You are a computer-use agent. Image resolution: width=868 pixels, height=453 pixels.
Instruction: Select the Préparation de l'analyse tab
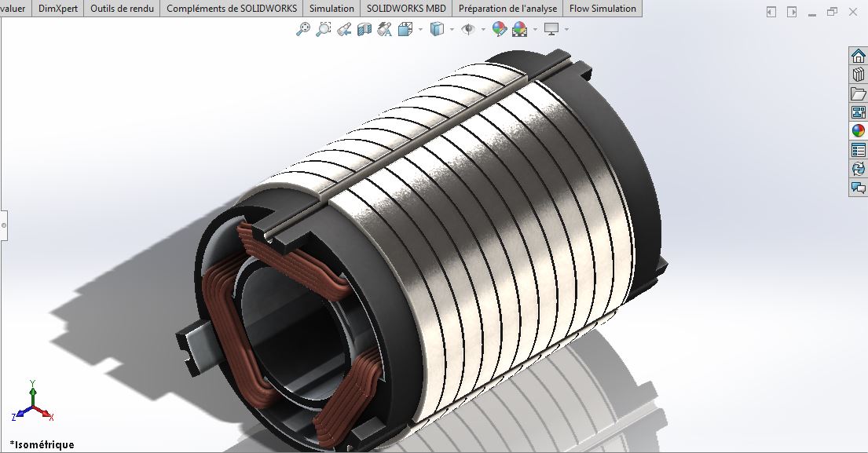(507, 9)
